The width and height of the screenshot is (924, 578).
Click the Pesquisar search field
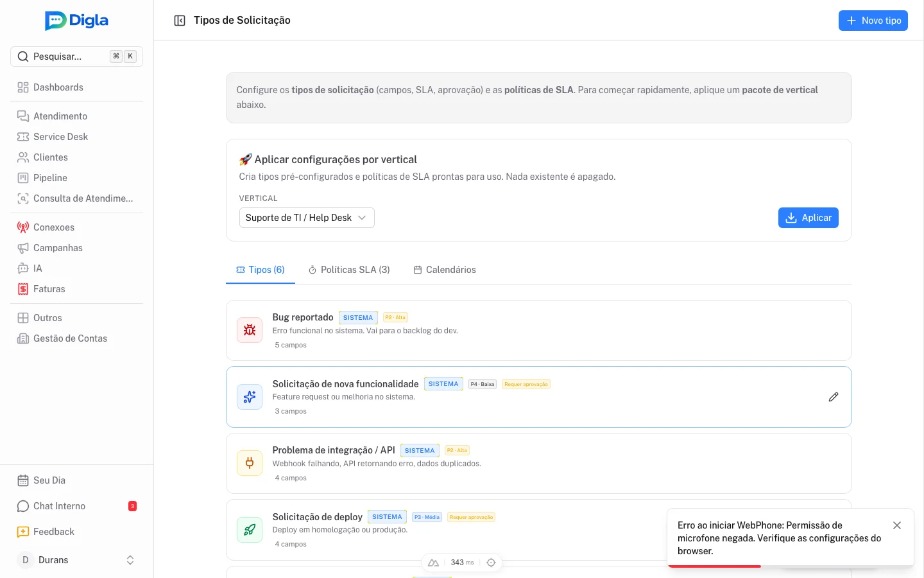[77, 57]
